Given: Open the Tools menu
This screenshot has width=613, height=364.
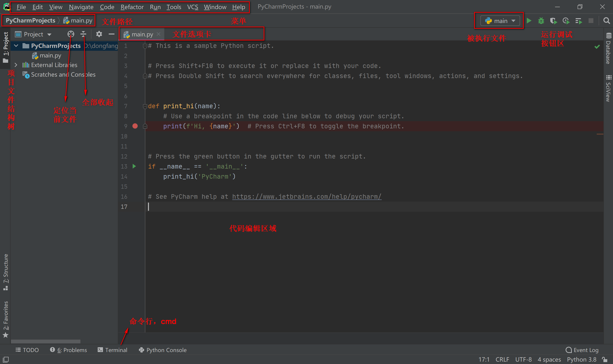Looking at the screenshot, I should [x=174, y=7].
